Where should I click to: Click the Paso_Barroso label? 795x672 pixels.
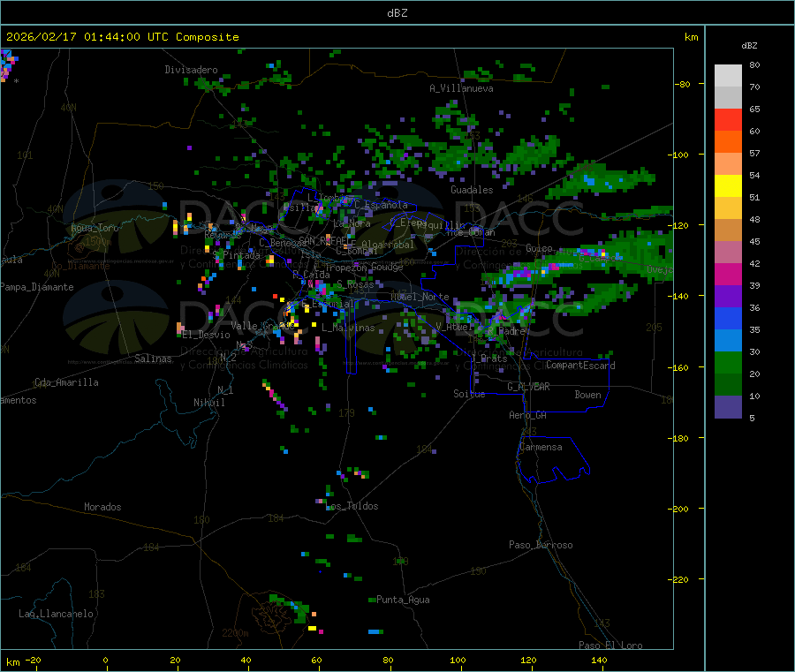541,545
